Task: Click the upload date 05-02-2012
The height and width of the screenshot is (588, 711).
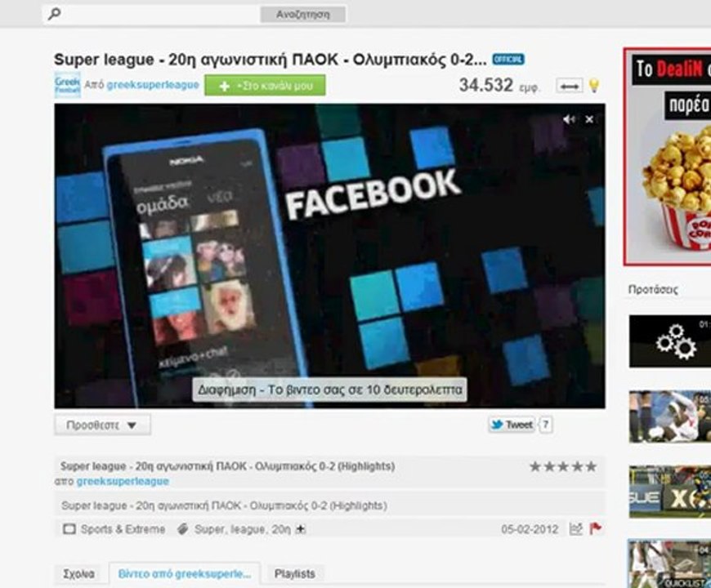Action: [x=530, y=529]
